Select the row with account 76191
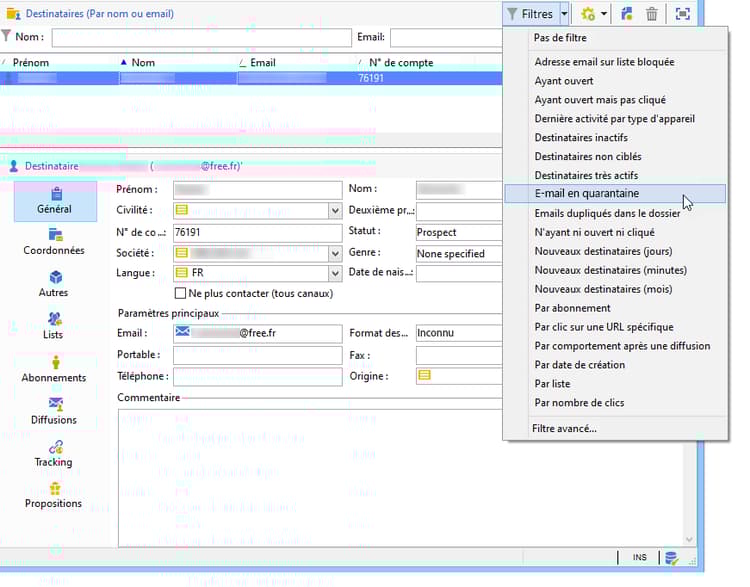 (251, 78)
